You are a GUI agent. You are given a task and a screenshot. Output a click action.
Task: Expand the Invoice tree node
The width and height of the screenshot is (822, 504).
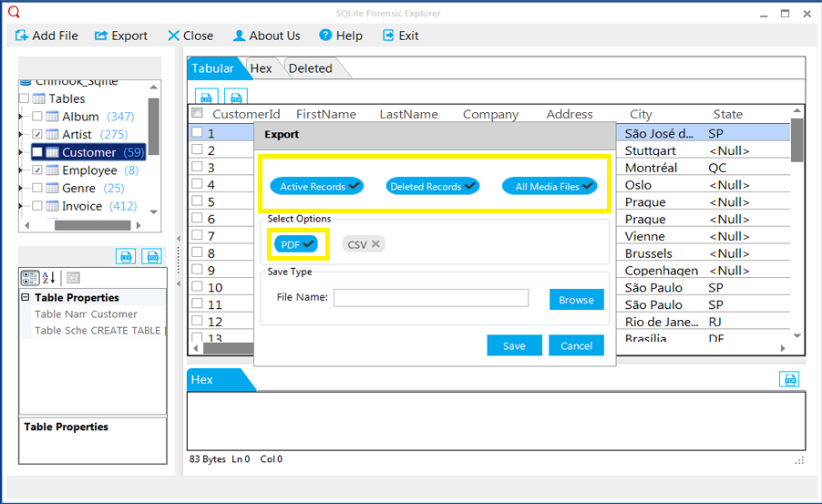click(21, 206)
